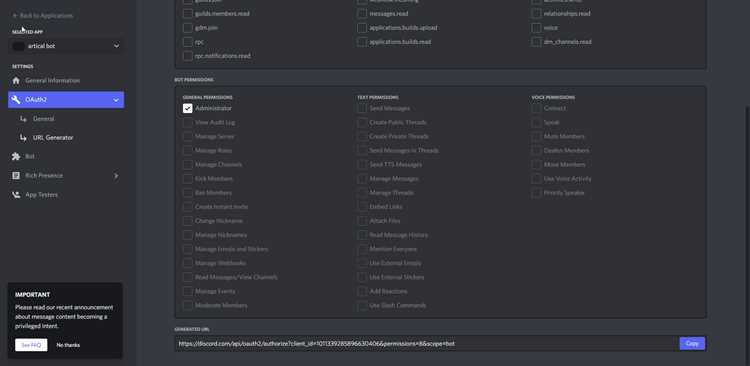Dismiss notice with No thanks

coord(68,345)
